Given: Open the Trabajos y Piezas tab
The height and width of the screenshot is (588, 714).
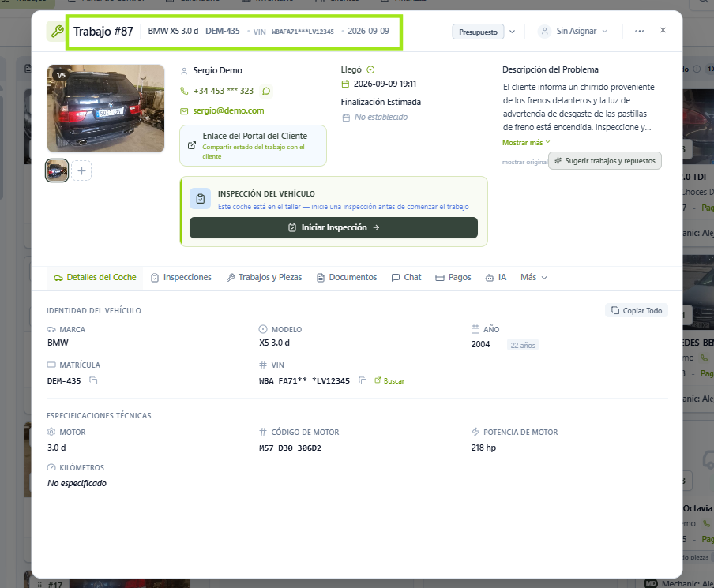Looking at the screenshot, I should 264,277.
